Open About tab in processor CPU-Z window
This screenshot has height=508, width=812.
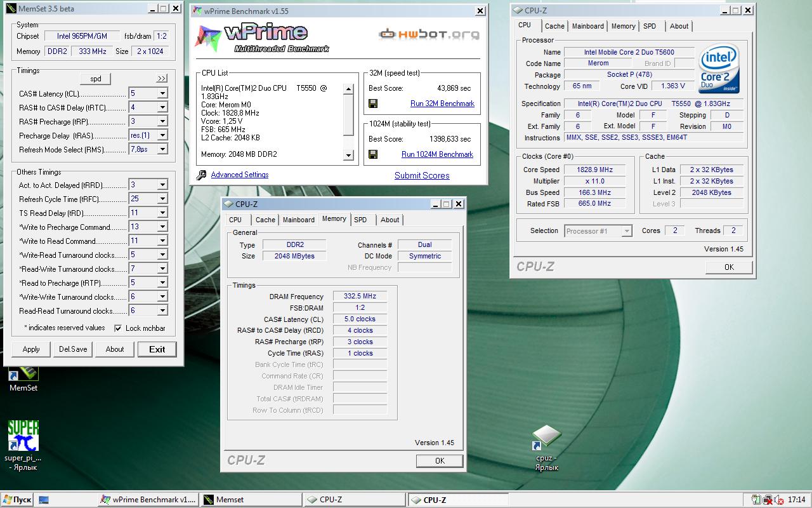[679, 26]
